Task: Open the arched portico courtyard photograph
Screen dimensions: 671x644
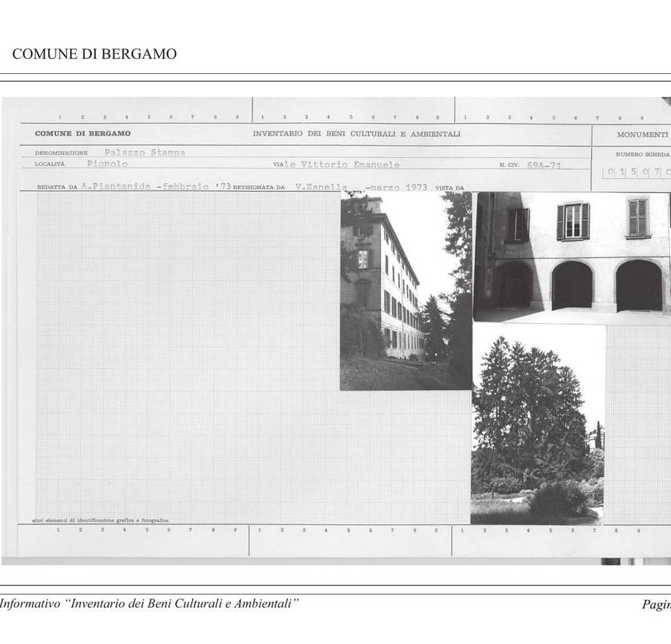Action: (572, 257)
